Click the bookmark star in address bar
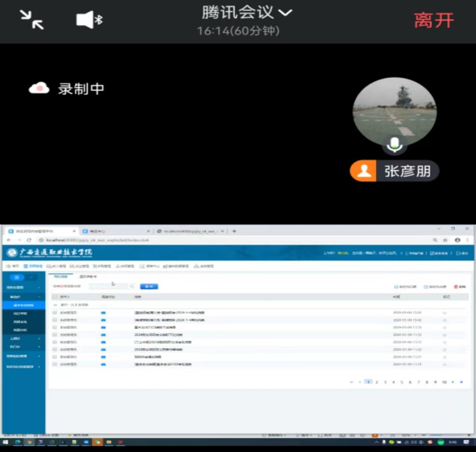 pos(445,240)
